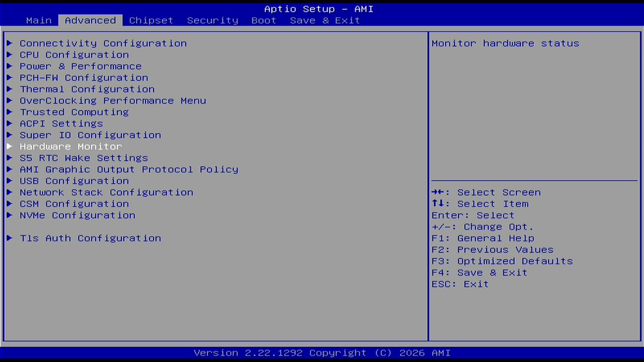644x362 pixels.
Task: Open ACPI Settings submenu
Action: pos(61,124)
